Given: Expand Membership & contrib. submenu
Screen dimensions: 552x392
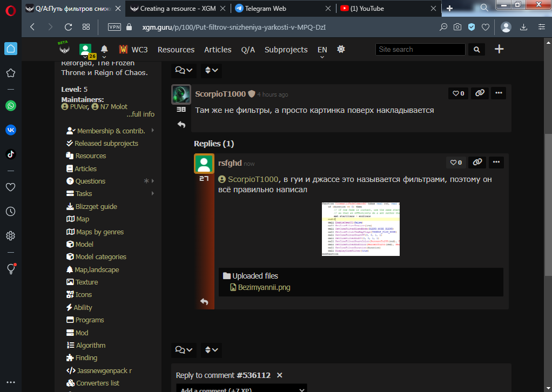Looking at the screenshot, I should (152, 131).
